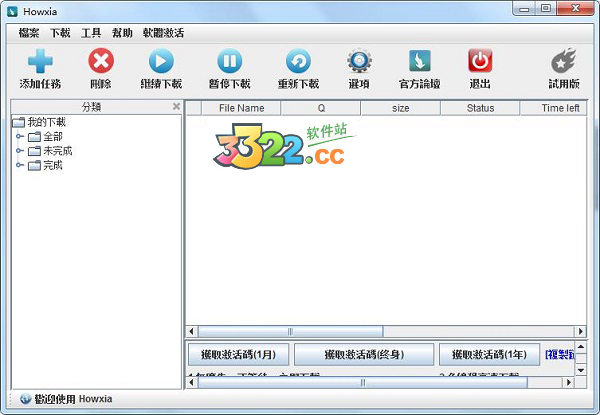This screenshot has height=415, width=600.
Task: Restart download via 重新下載 icon
Action: tap(298, 61)
